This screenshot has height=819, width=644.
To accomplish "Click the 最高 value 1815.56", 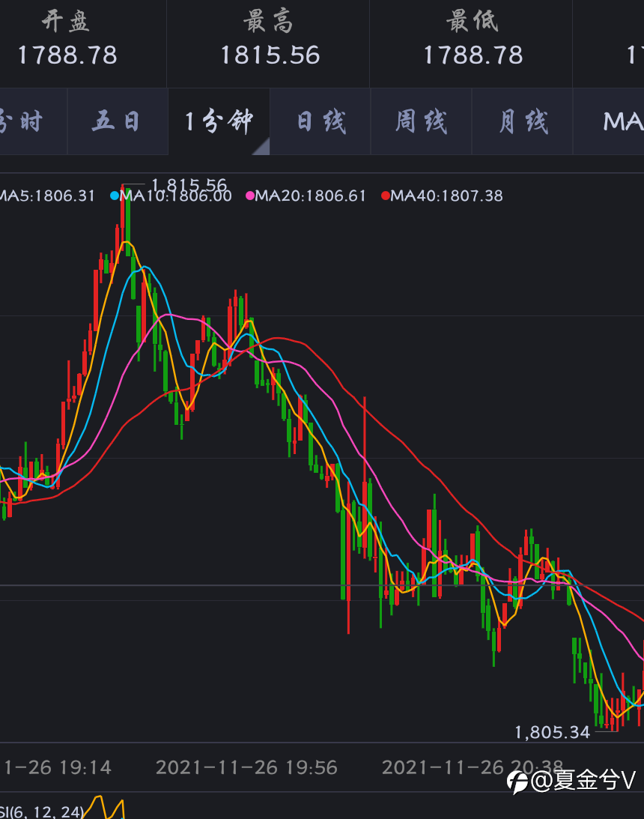I will (270, 55).
